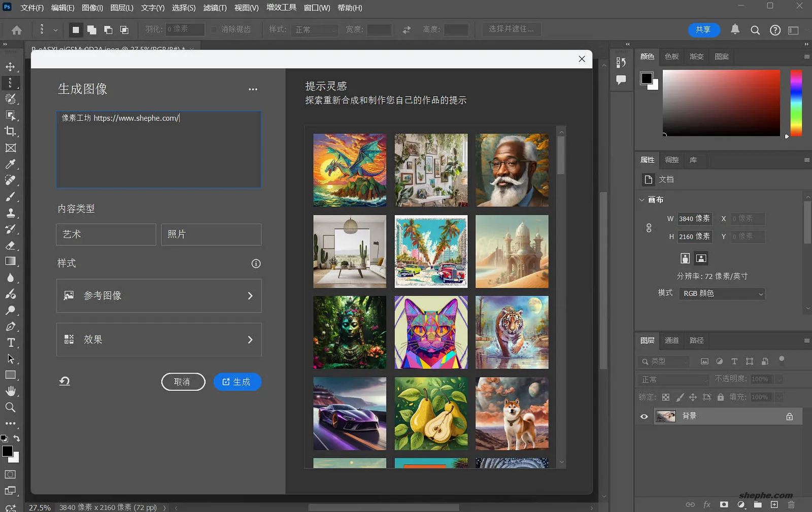Open the Color panel menu

pyautogui.click(x=806, y=56)
